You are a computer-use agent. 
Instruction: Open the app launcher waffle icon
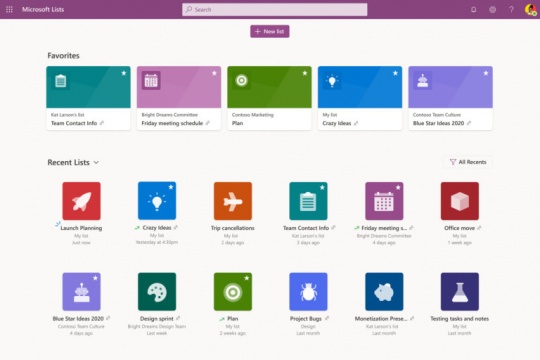(x=9, y=9)
